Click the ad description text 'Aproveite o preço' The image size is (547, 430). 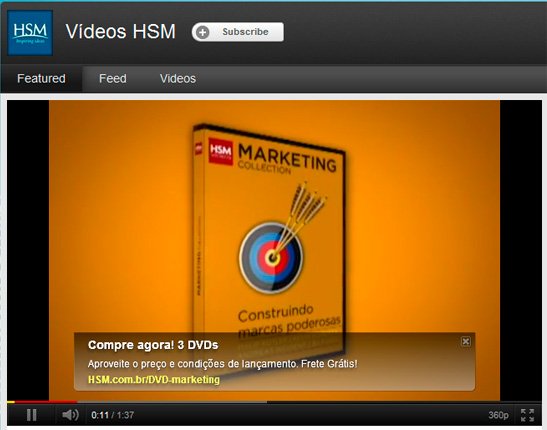[x=222, y=364]
